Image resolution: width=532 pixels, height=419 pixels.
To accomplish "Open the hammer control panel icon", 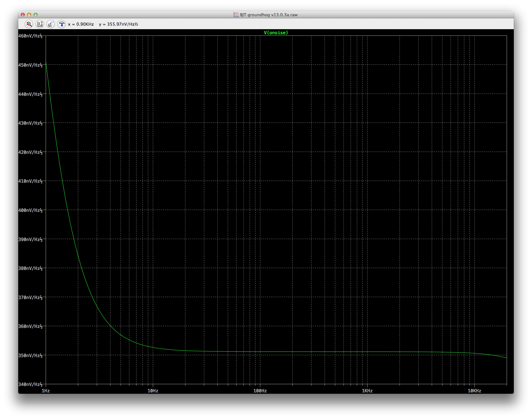I will pos(62,24).
